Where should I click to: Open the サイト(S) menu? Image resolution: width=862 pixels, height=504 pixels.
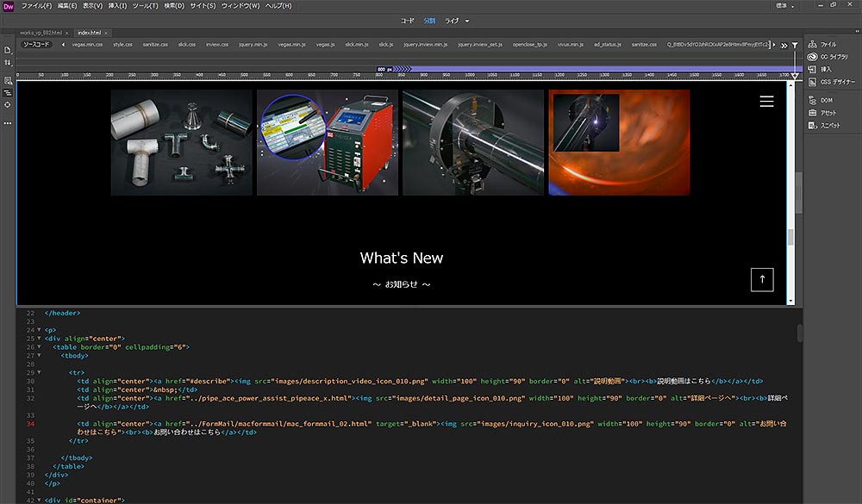tap(203, 5)
